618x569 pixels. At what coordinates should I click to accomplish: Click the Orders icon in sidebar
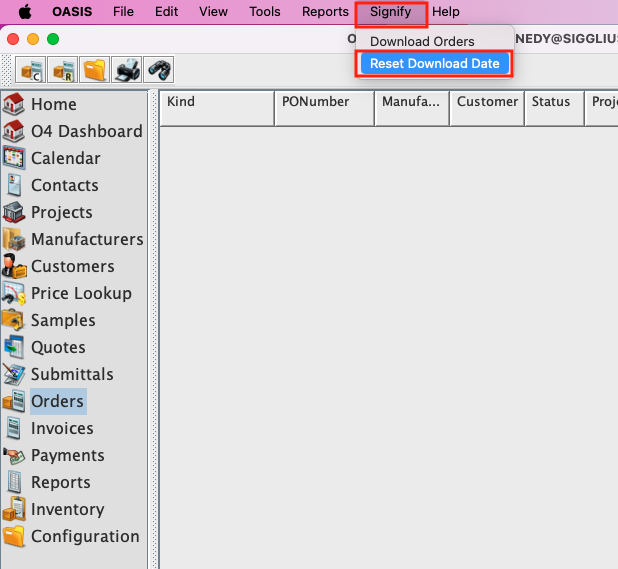point(14,401)
